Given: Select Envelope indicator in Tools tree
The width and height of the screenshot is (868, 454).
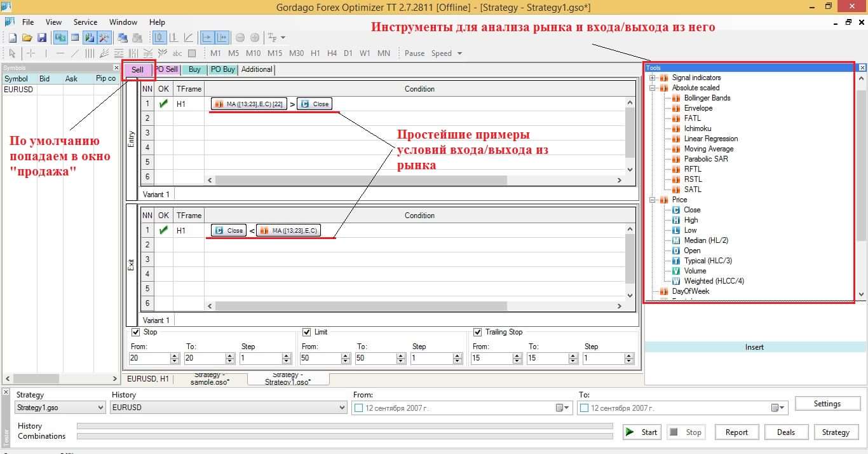Looking at the screenshot, I should pyautogui.click(x=698, y=108).
